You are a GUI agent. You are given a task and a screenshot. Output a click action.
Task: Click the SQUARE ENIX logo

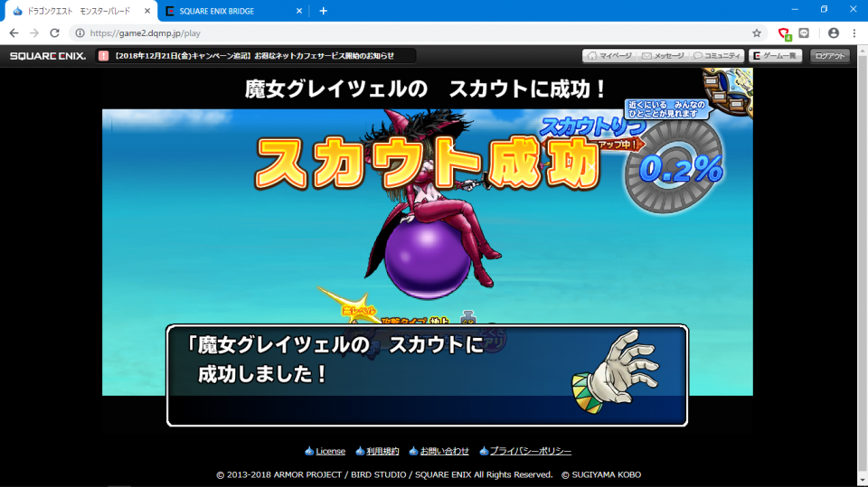coord(48,56)
